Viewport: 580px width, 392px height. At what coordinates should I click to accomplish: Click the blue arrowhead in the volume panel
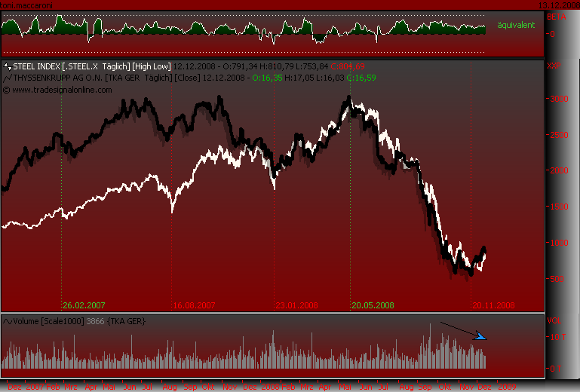(x=480, y=337)
